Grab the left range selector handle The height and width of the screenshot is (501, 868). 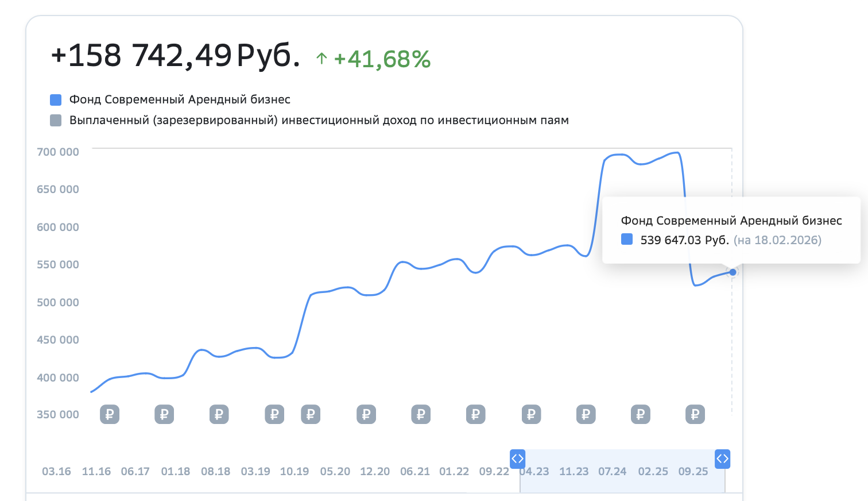coord(517,458)
